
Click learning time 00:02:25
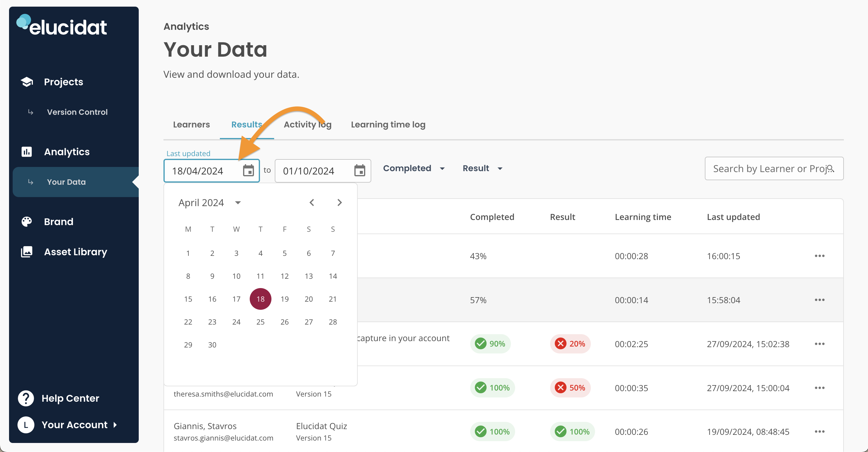pyautogui.click(x=631, y=344)
